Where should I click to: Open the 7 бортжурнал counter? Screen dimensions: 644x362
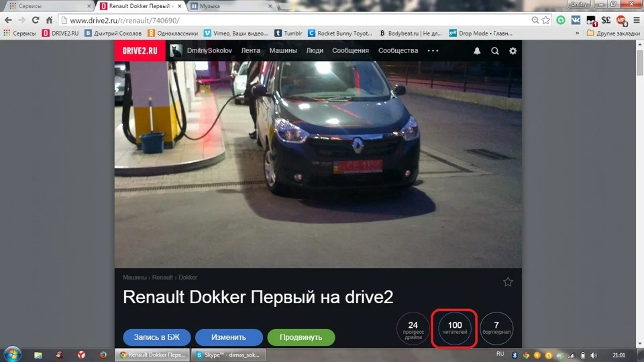(x=496, y=328)
